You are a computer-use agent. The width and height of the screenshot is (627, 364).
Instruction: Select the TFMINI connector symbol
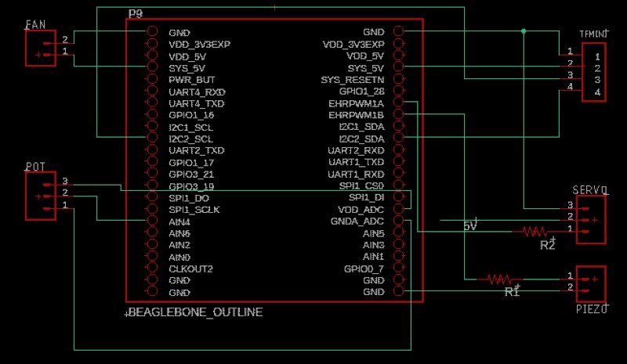(593, 72)
